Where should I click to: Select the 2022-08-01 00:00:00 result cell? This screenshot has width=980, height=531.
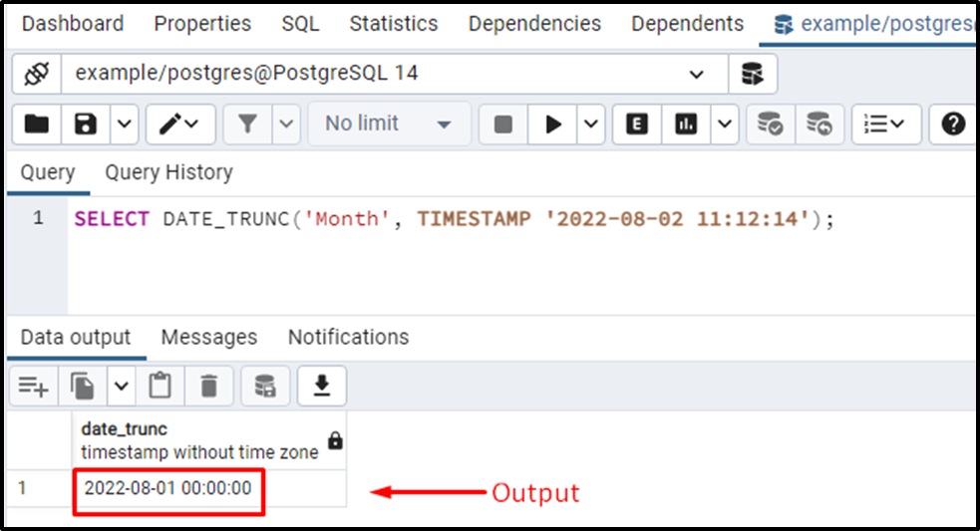click(167, 488)
